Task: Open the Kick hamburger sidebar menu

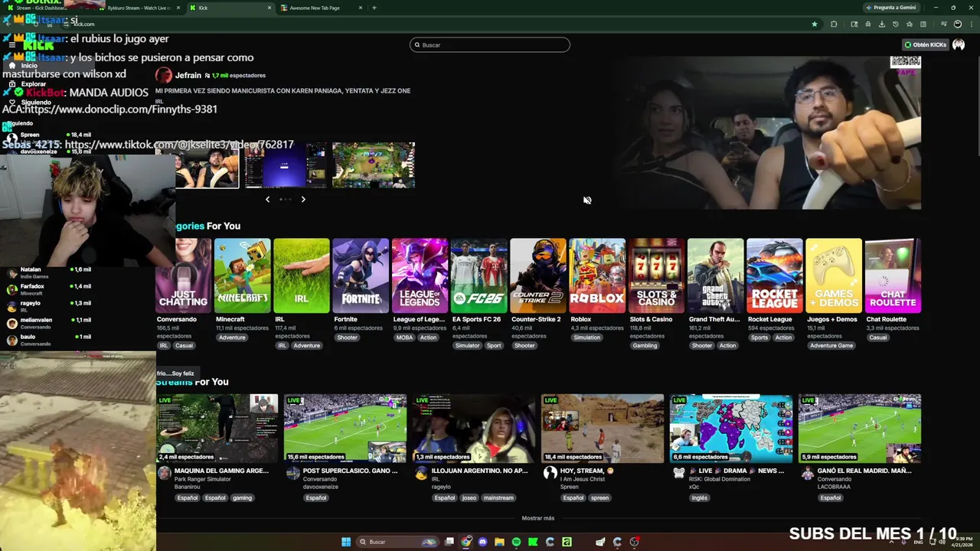Action: click(x=11, y=45)
